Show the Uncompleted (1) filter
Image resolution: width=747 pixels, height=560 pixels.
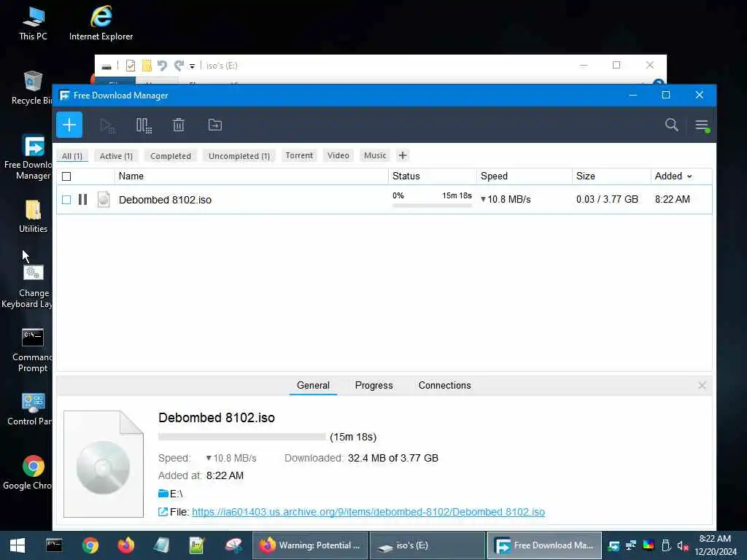click(239, 156)
